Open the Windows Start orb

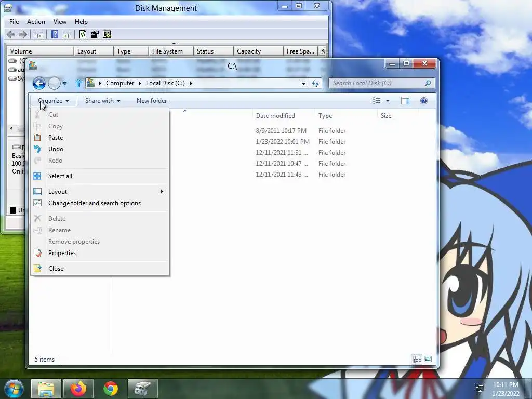14,389
